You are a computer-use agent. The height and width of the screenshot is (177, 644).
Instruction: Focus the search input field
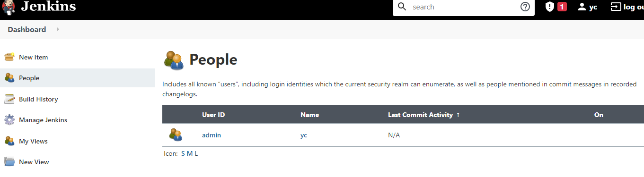coord(464,7)
